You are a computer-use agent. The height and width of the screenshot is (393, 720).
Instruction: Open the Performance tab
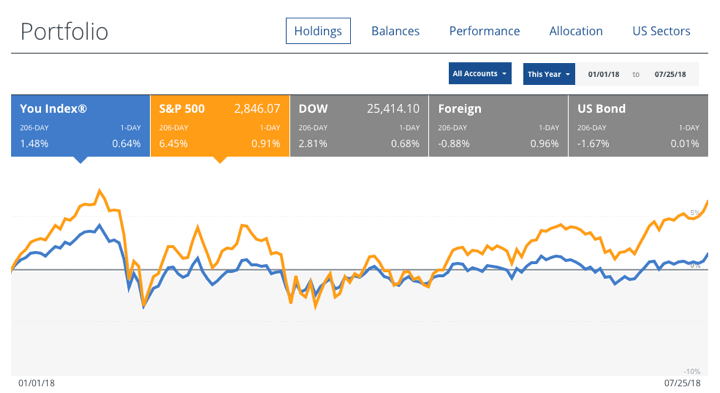[484, 31]
